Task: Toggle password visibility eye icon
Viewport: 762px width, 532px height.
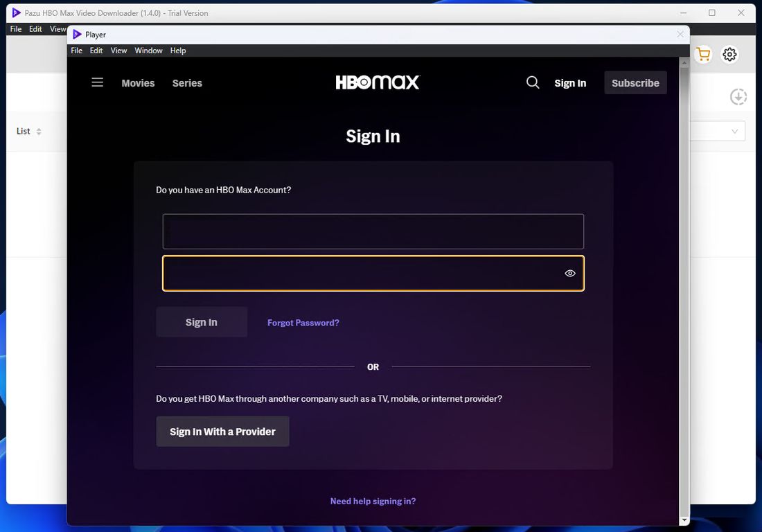Action: [570, 274]
